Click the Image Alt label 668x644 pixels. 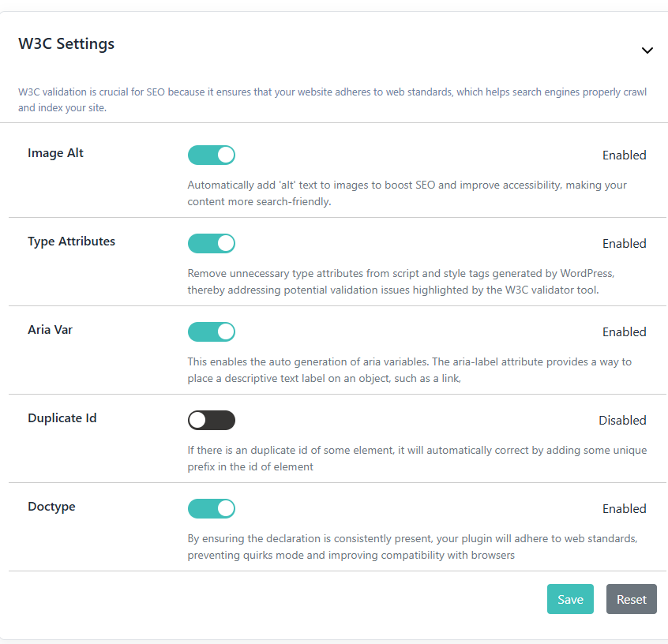55,153
